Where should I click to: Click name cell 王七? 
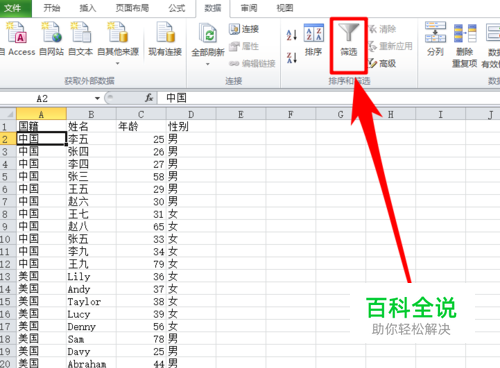[91, 214]
